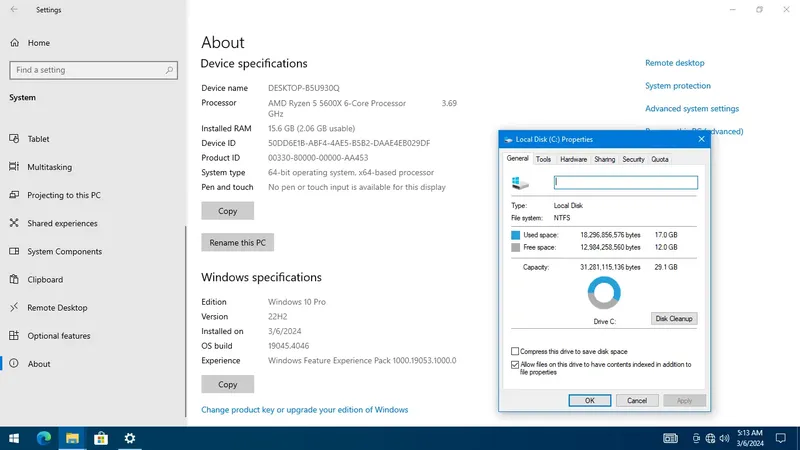Click Rename this PC button
The height and width of the screenshot is (450, 800).
click(237, 242)
